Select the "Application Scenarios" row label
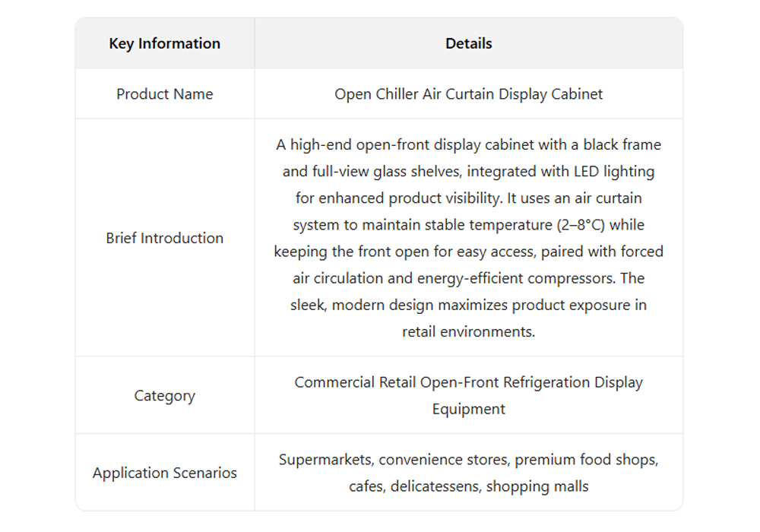The height and width of the screenshot is (532, 760). pyautogui.click(x=164, y=473)
